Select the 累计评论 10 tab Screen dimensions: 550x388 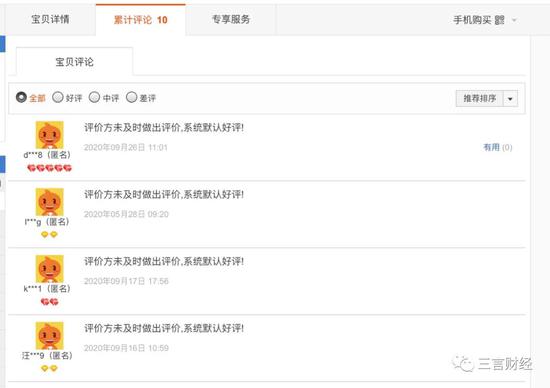(x=141, y=20)
